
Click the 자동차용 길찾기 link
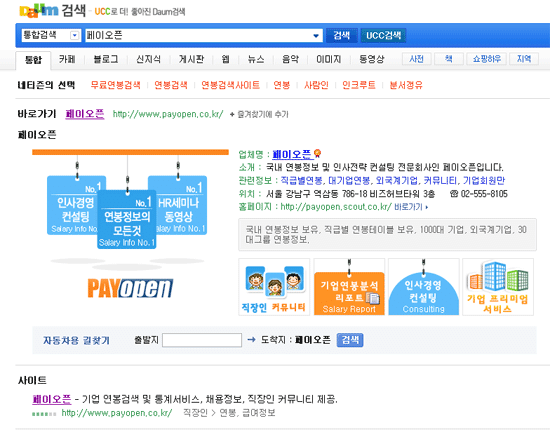(76, 340)
